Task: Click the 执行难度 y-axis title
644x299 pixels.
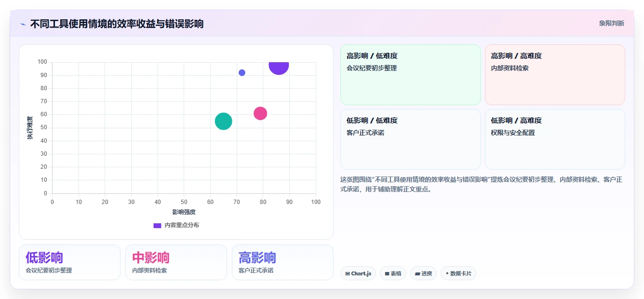Action: (30, 128)
